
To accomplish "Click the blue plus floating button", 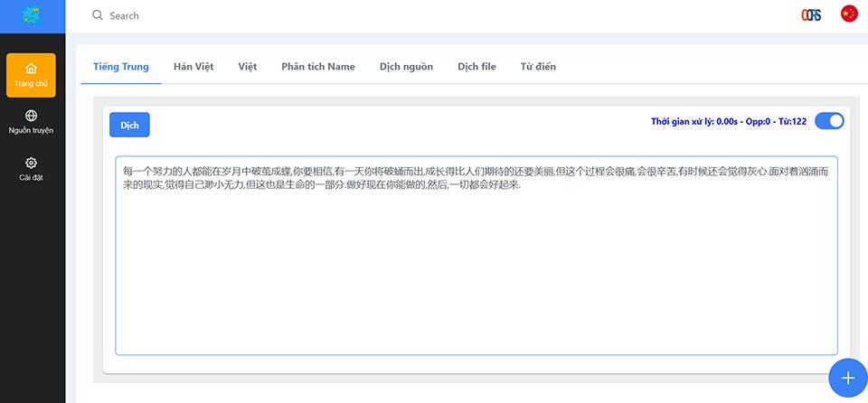I will [847, 378].
